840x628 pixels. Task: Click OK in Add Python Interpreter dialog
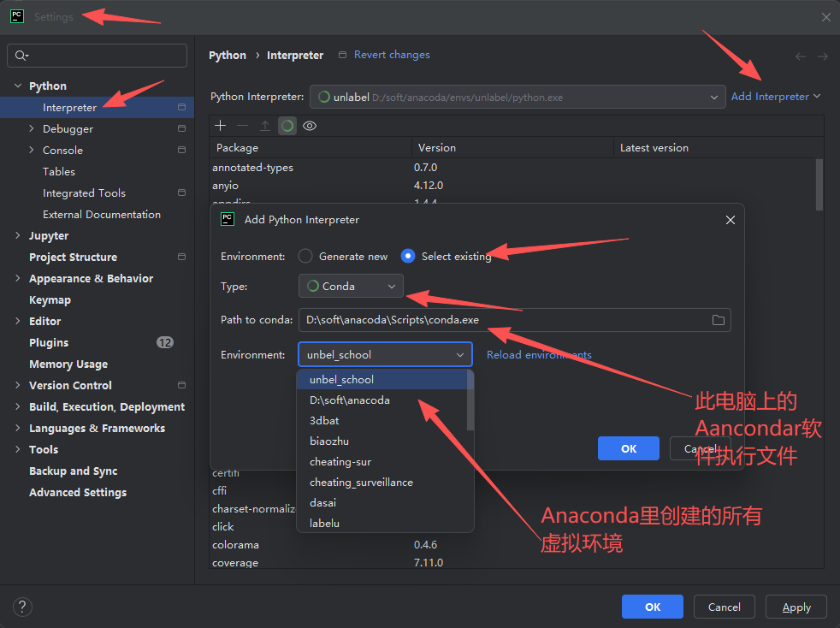(629, 448)
